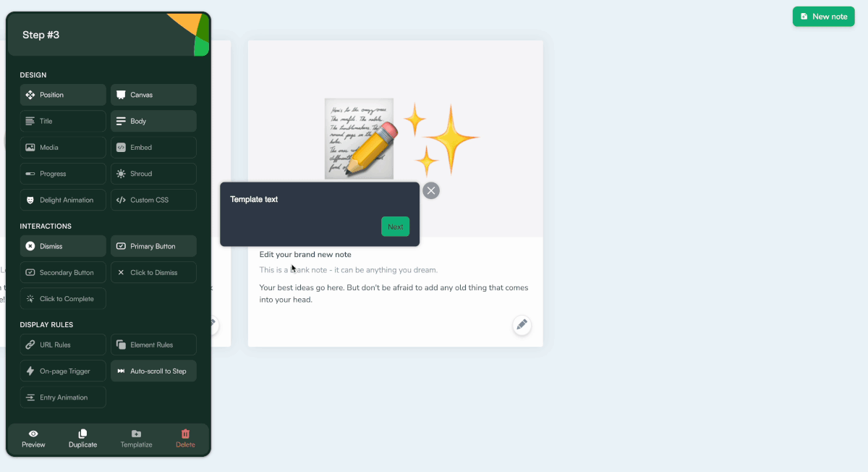868x472 pixels.
Task: Open the Custom CSS editor
Action: (x=153, y=200)
